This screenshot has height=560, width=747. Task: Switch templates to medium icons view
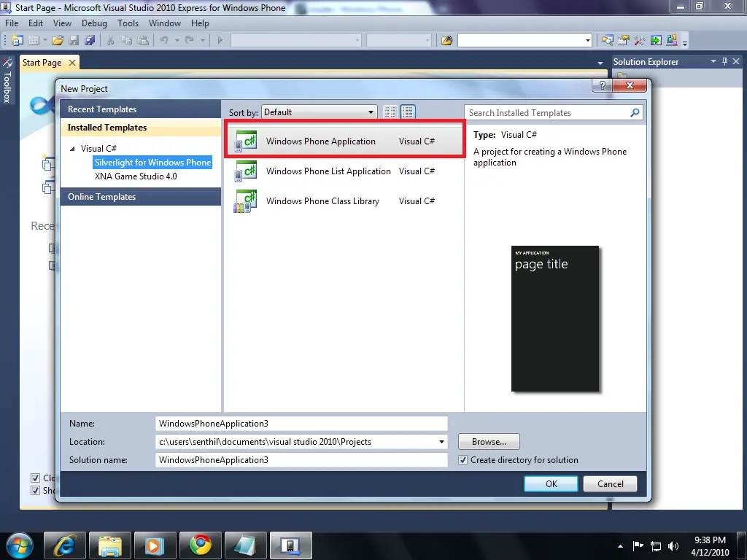(x=408, y=112)
